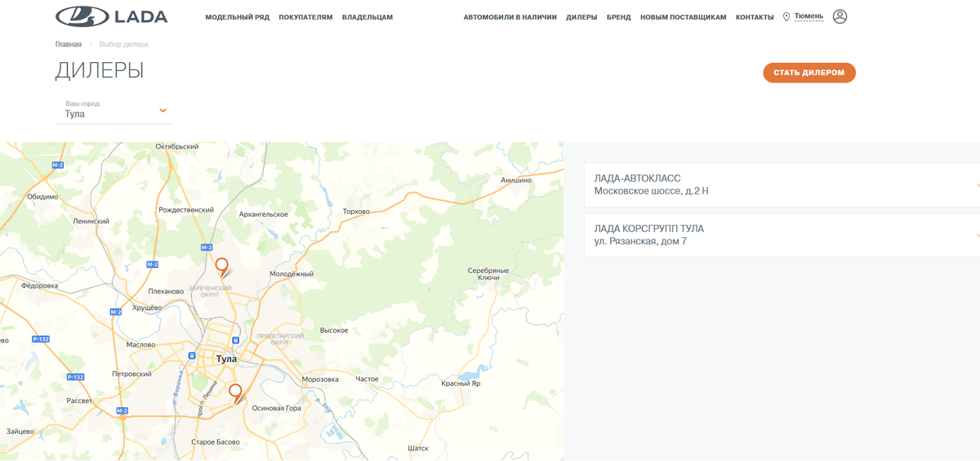Open the БРЕНД menu item
980x461 pixels.
(x=618, y=17)
